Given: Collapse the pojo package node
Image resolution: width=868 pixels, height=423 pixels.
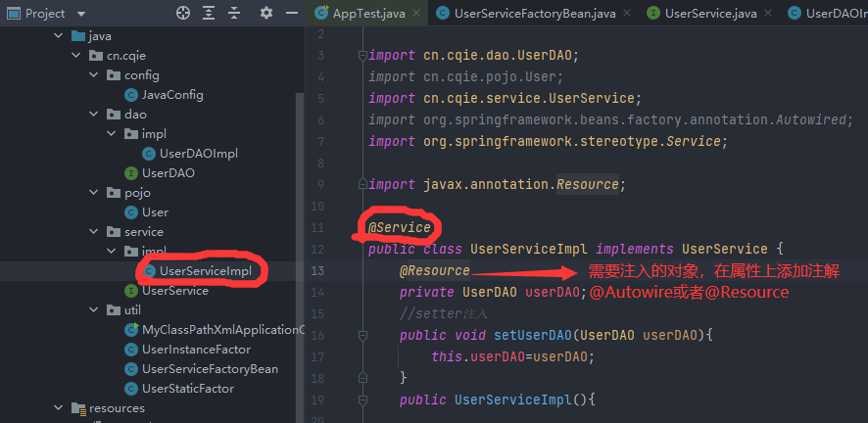Looking at the screenshot, I should pos(94,193).
